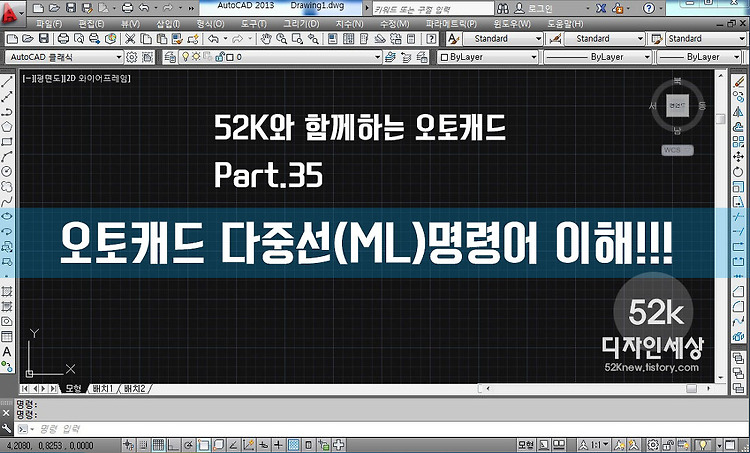The image size is (750, 453).
Task: Toggle Snap Mode in the status bar
Action: point(143,445)
